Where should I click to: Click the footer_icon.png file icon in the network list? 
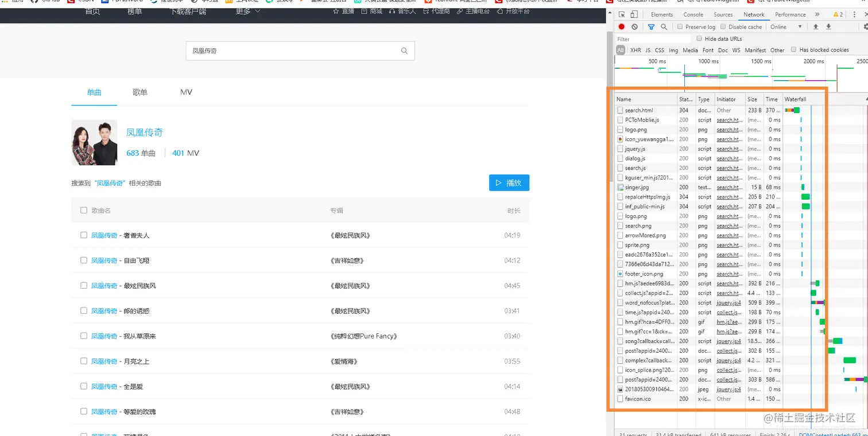click(x=620, y=274)
